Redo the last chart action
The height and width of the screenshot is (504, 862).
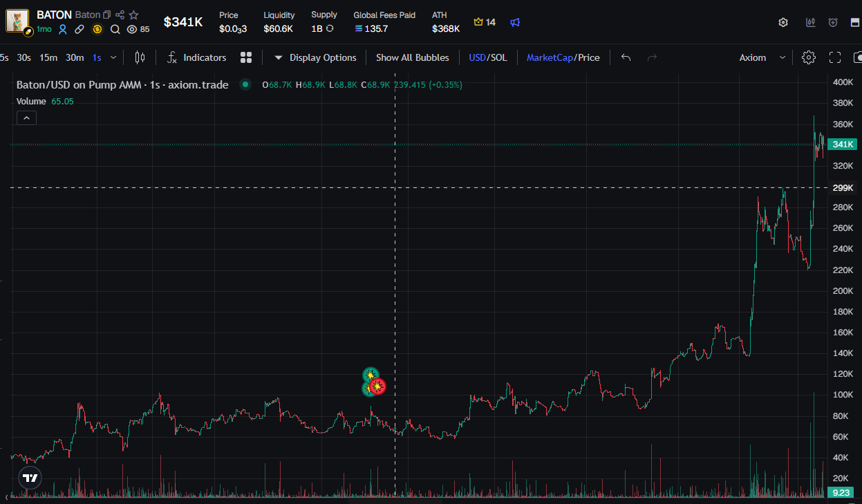click(652, 57)
